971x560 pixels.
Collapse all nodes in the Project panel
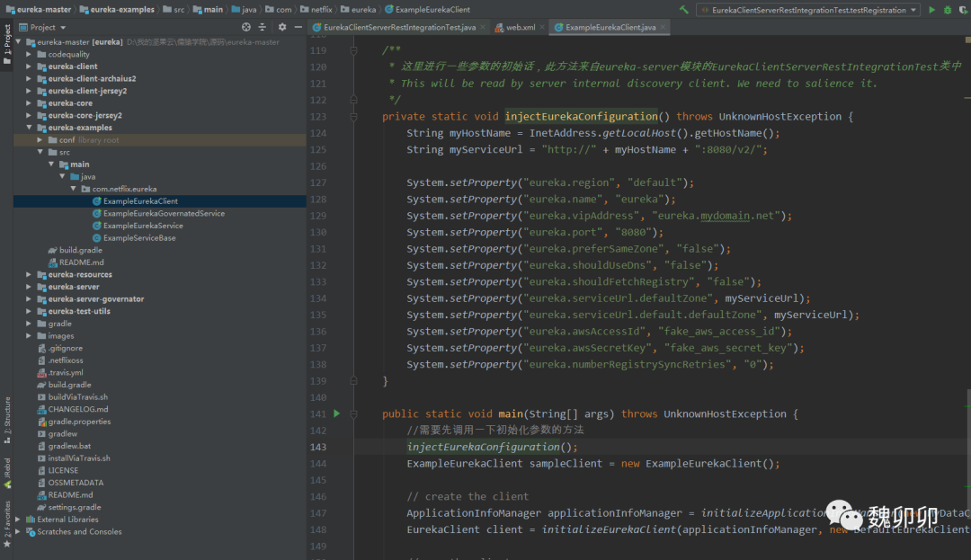point(263,27)
